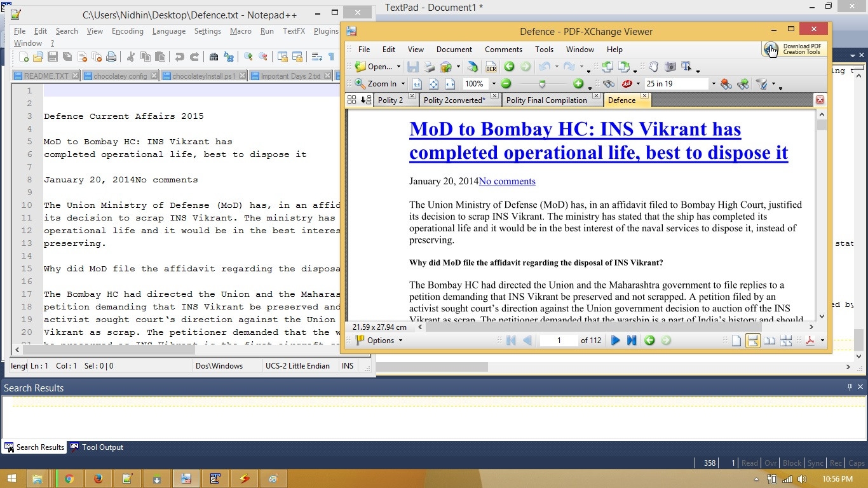Select the Snapshot camera tool
868x488 pixels.
[670, 67]
